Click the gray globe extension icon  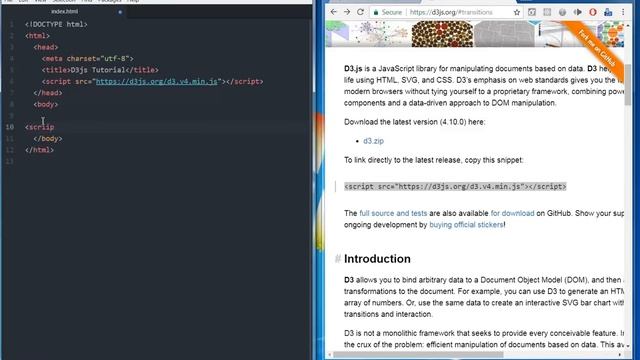point(562,12)
